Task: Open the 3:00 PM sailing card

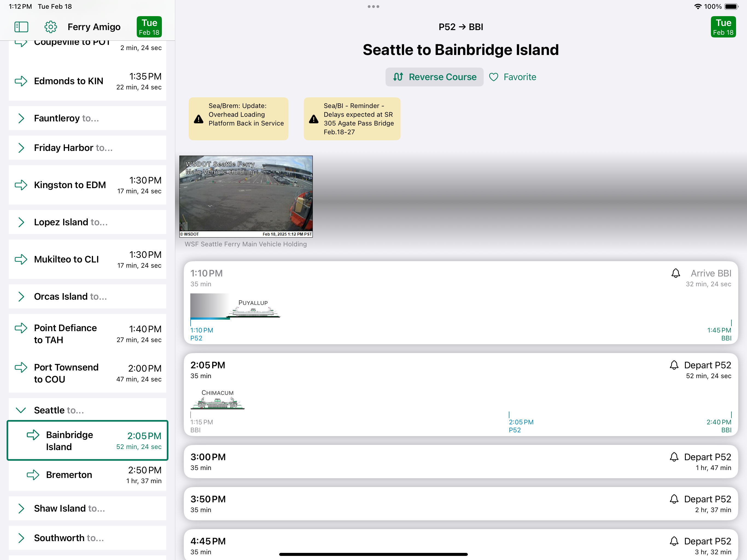Action: point(461,461)
